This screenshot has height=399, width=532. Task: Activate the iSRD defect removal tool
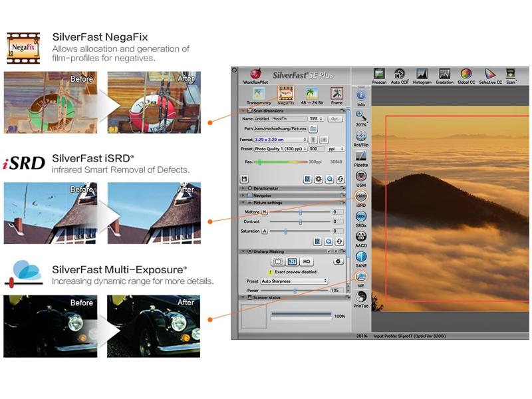(361, 196)
